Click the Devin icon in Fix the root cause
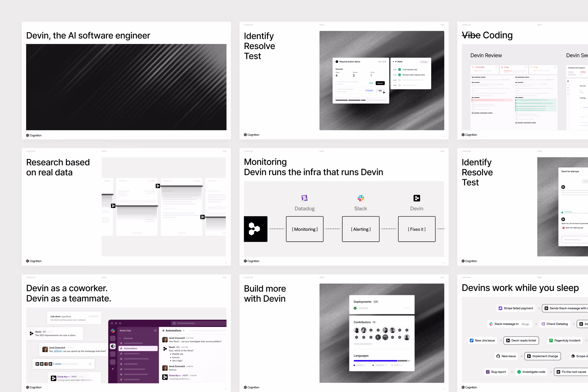 pos(559,372)
